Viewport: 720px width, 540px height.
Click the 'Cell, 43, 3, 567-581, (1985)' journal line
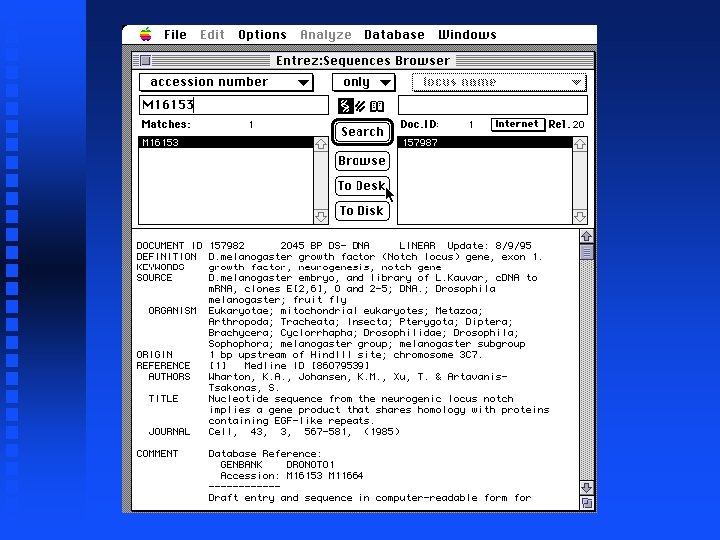[x=304, y=432]
